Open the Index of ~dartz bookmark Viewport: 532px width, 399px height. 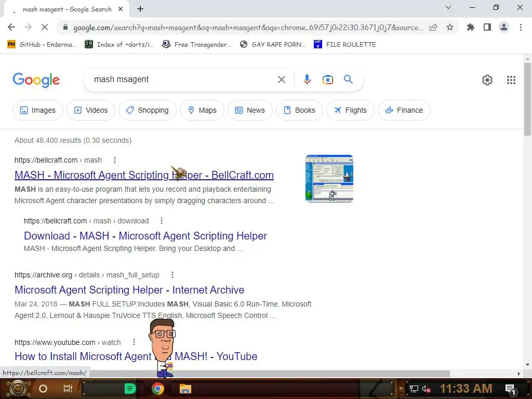point(119,45)
